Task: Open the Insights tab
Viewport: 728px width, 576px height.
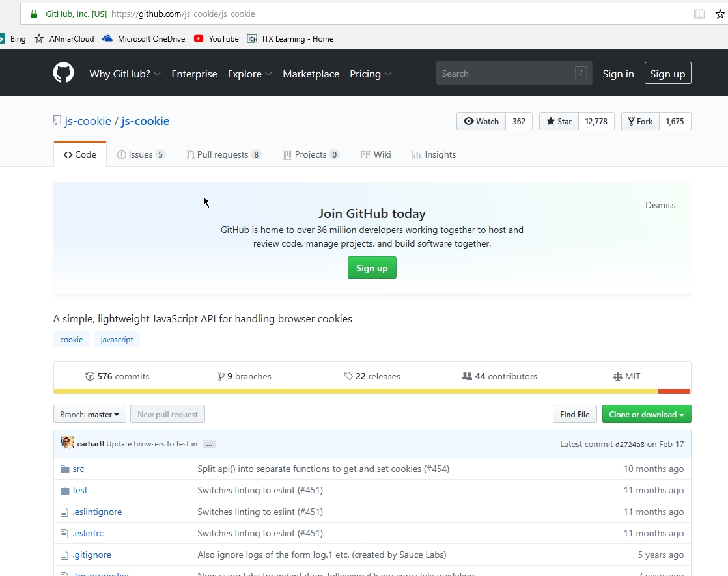Action: [434, 154]
